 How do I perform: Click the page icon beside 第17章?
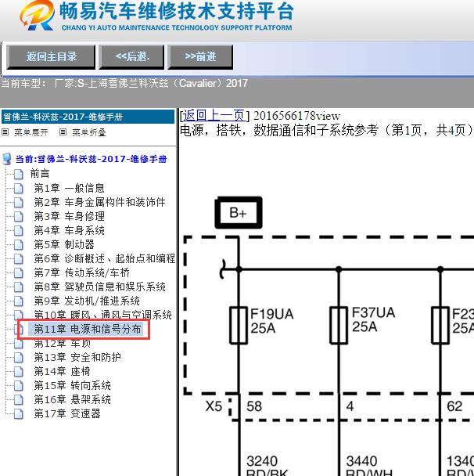19,414
